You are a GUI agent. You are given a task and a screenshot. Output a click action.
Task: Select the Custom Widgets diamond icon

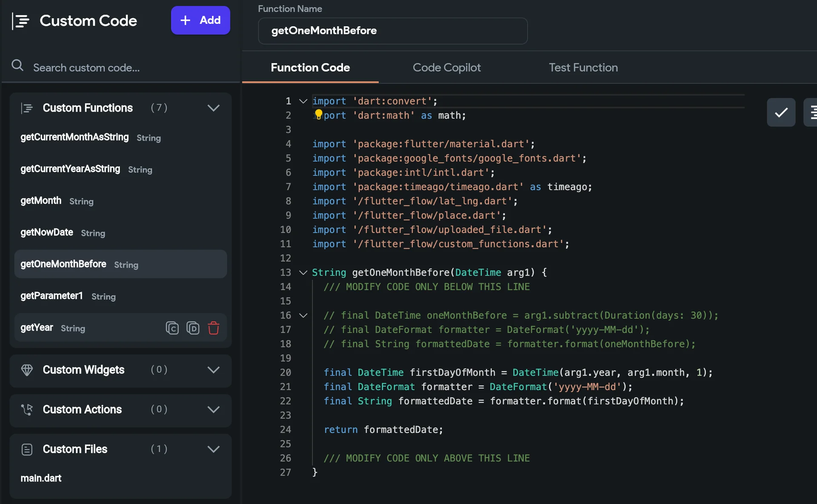27,370
